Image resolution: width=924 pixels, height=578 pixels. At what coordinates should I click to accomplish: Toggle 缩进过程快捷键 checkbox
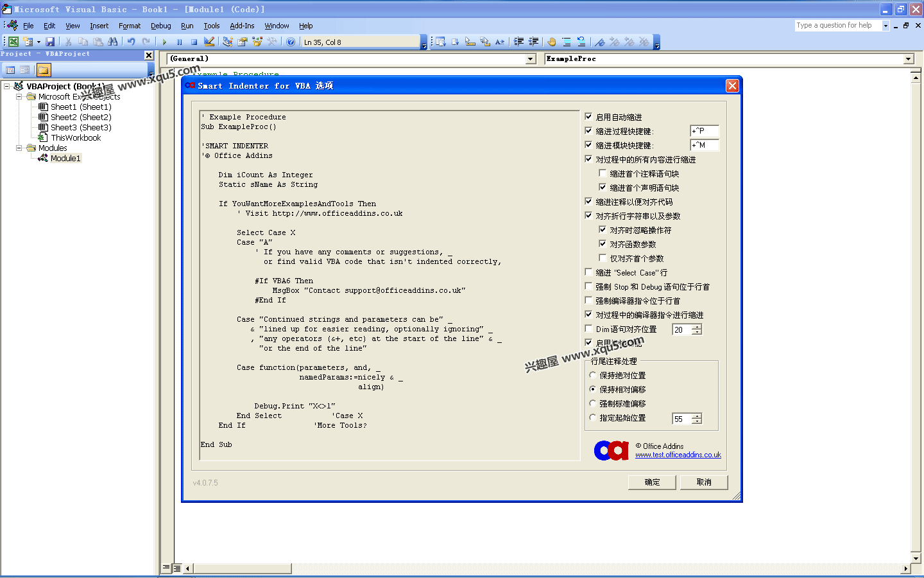tap(588, 130)
